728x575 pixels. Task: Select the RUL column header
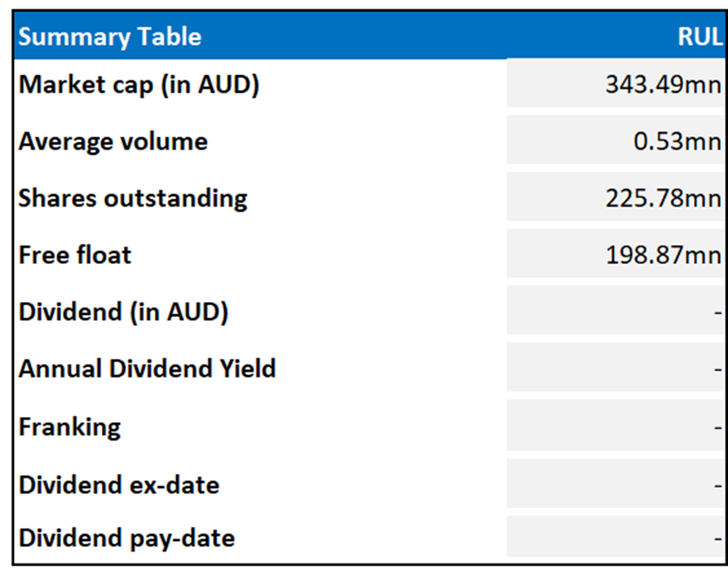(699, 36)
